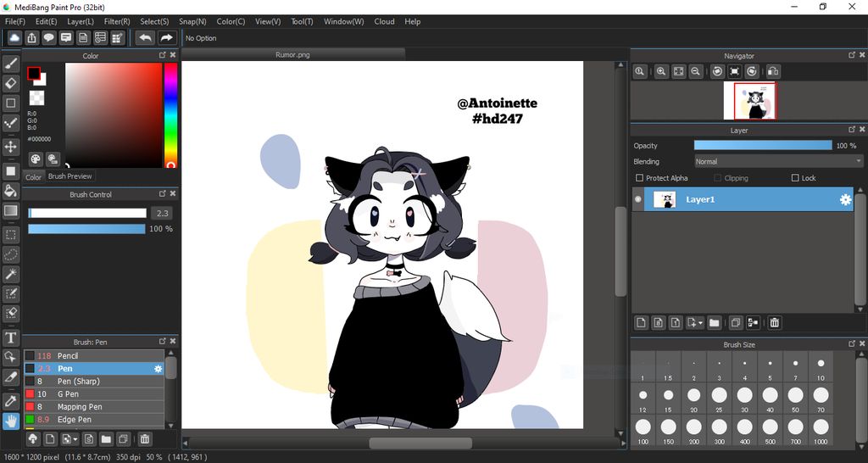Select the Pencil brush
868x463 pixels.
click(94, 356)
